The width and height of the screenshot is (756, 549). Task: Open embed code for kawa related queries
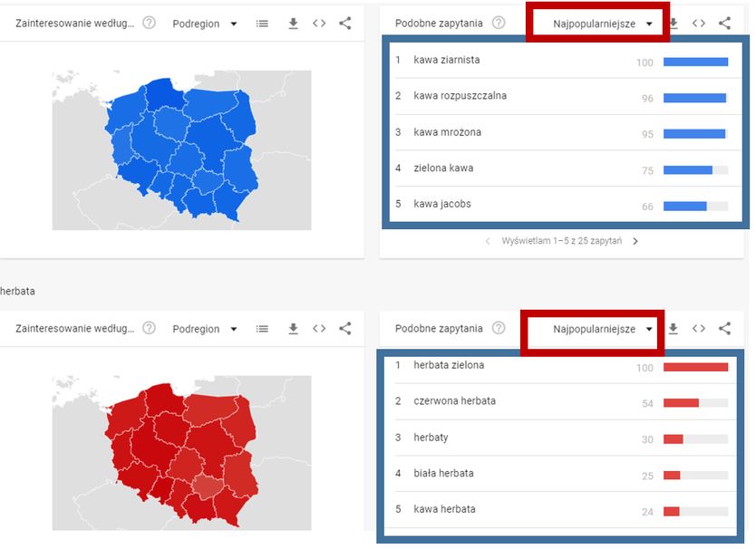698,23
